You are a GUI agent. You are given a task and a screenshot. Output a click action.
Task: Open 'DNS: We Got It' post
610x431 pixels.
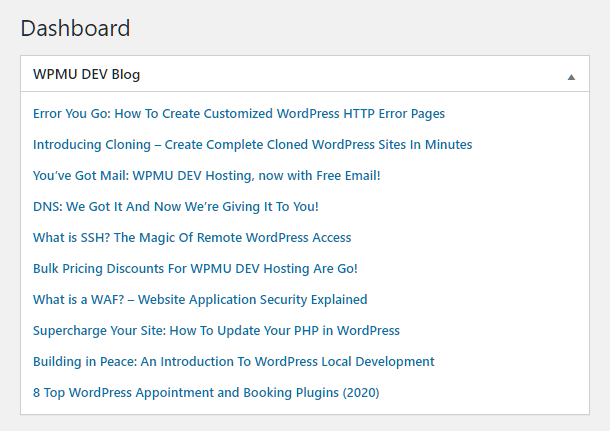[x=176, y=207]
